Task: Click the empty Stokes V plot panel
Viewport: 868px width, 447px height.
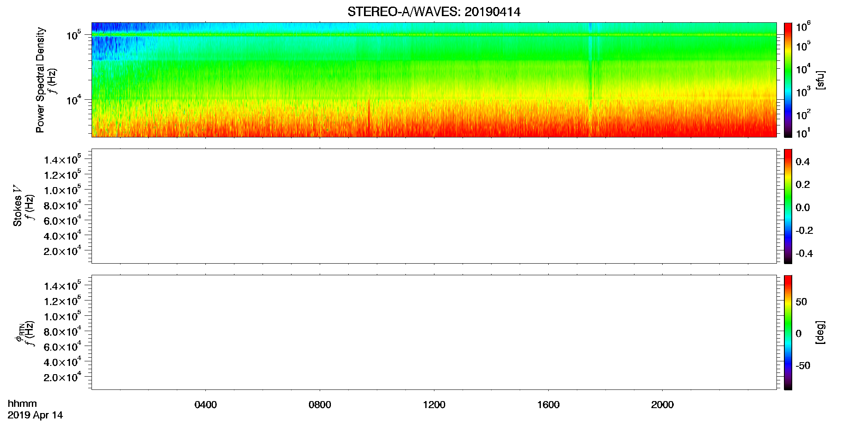Action: click(x=434, y=206)
